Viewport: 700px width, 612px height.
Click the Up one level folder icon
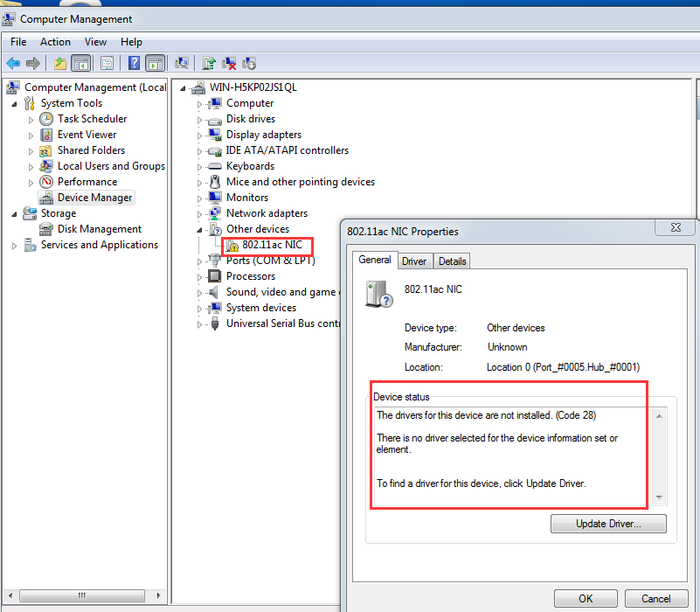[60, 64]
